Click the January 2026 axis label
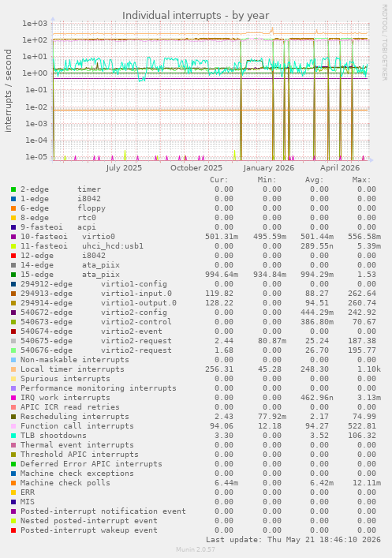The width and height of the screenshot is (392, 558). pos(269,168)
